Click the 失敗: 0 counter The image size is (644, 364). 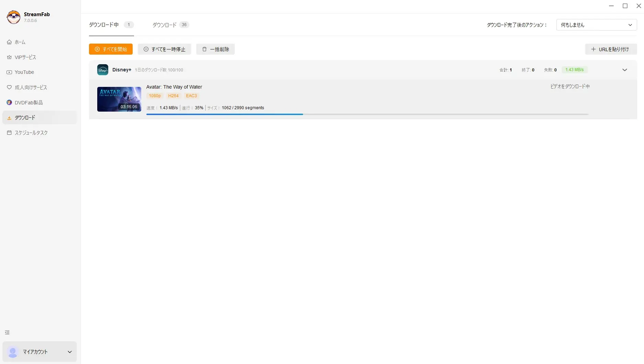(x=550, y=70)
